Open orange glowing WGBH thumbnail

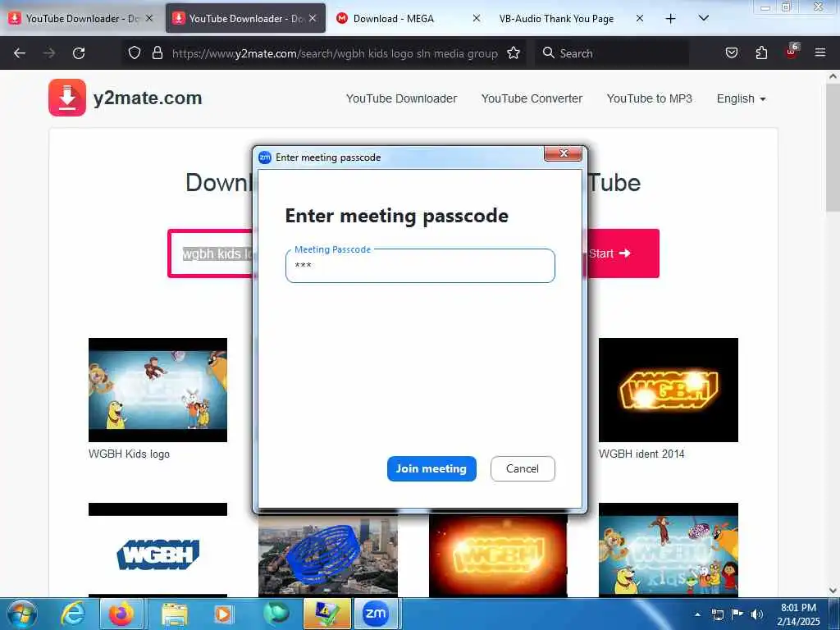tap(498, 555)
